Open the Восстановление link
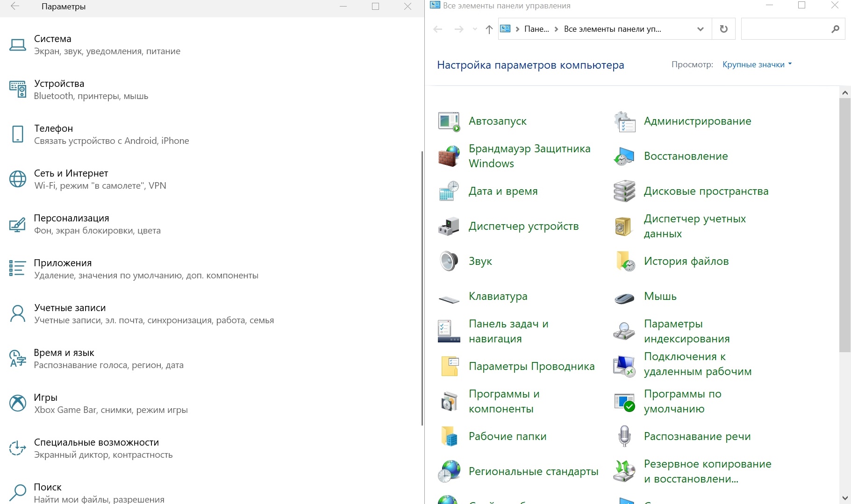Viewport: 851px width, 504px height. click(x=686, y=156)
